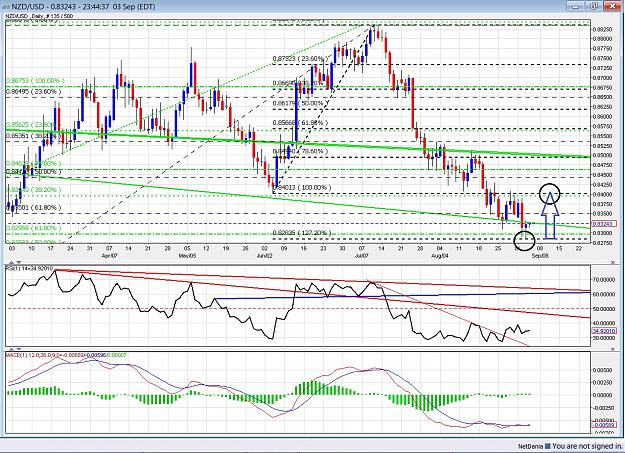Minimize the NZD/USD chart window
Screen dimensions: 625x453
pos(576,6)
